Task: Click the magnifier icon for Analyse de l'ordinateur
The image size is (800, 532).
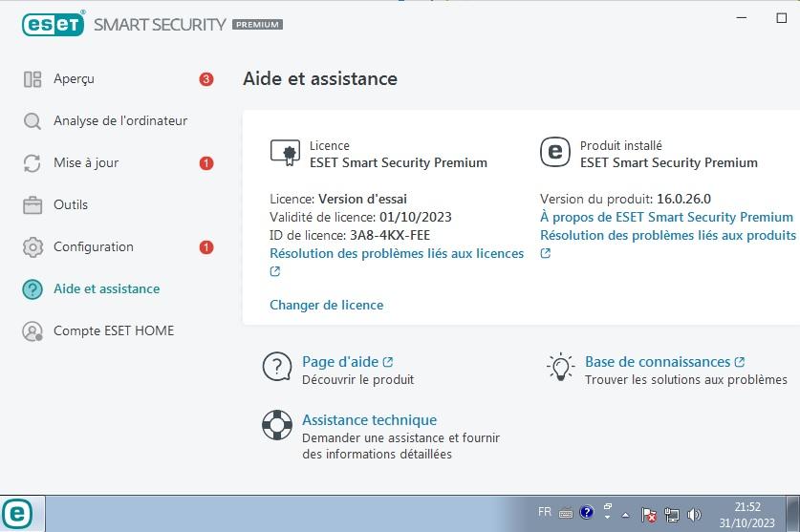Action: point(32,121)
